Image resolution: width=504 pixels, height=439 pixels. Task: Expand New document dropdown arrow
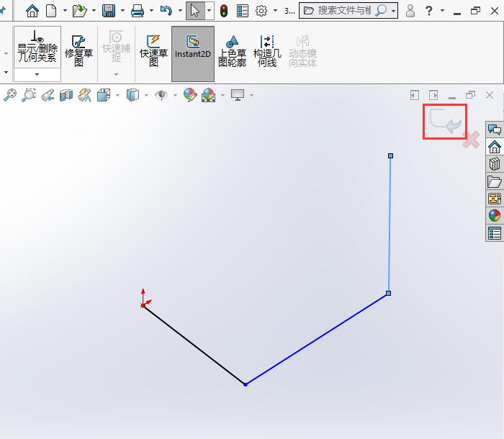point(65,11)
